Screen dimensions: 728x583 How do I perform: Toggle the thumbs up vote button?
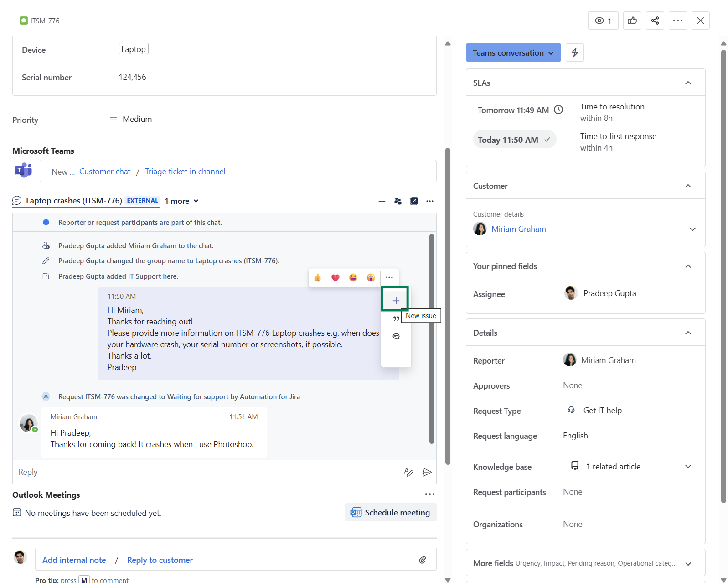[x=632, y=21]
